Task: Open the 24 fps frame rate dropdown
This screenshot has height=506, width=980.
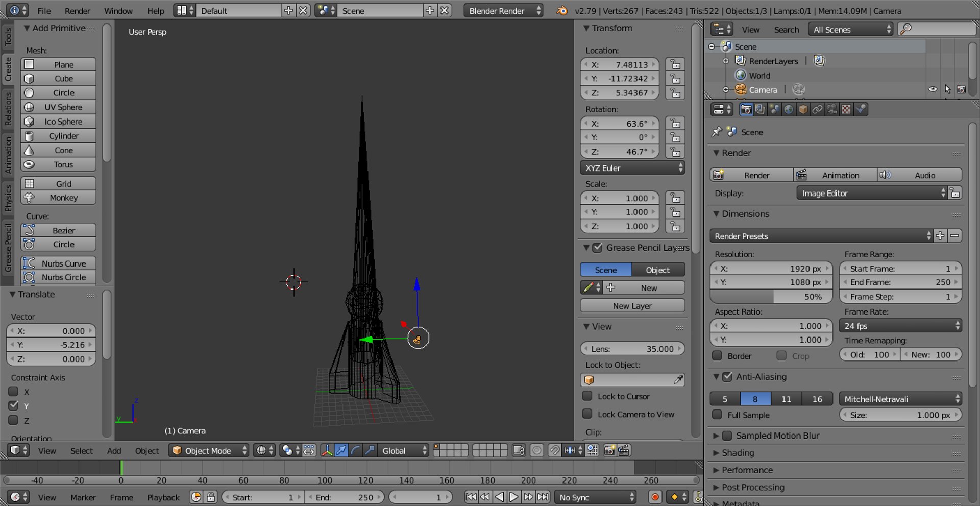Action: click(x=901, y=326)
